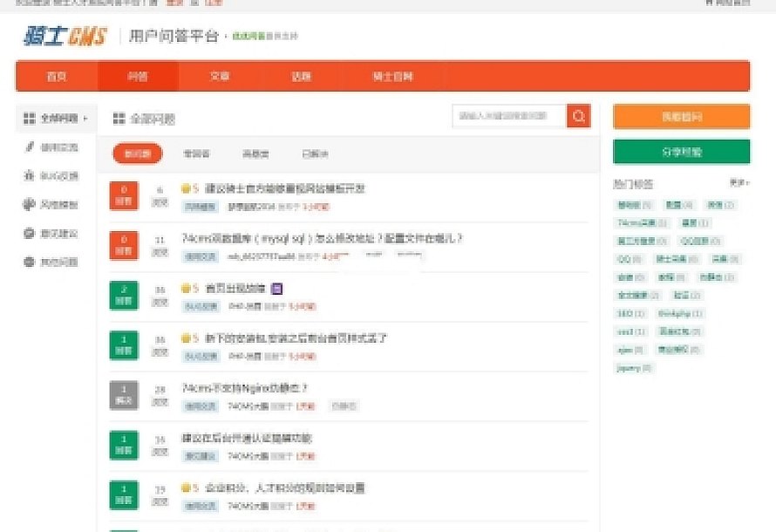Click the palette icon for 风格模板
776x532 pixels.
[x=29, y=205]
